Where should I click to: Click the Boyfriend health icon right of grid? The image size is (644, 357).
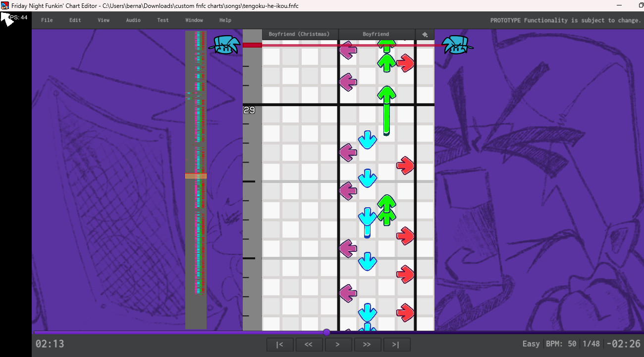coord(457,45)
